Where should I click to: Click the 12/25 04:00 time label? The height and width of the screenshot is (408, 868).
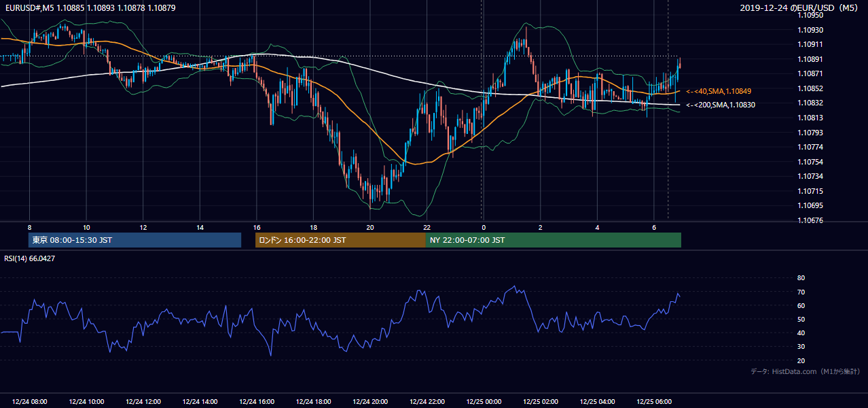[x=597, y=402]
